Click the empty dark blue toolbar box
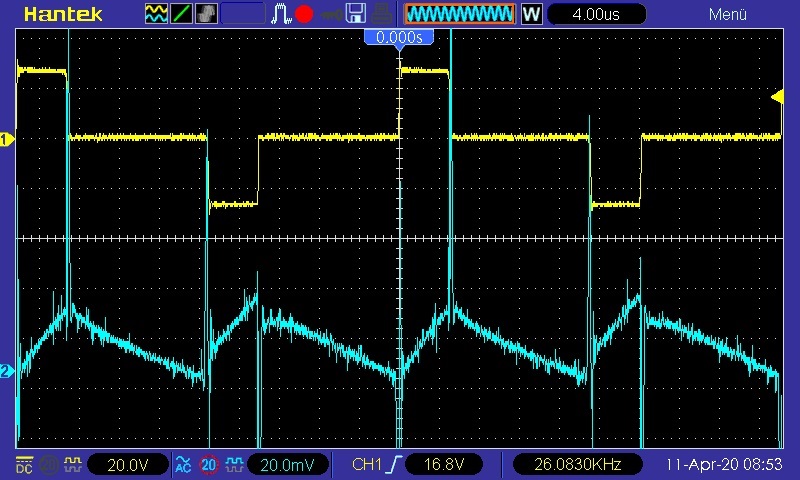This screenshot has width=800, height=480. [243, 14]
